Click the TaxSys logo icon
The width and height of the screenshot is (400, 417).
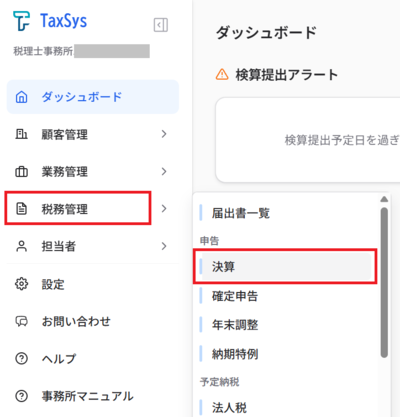tap(21, 21)
